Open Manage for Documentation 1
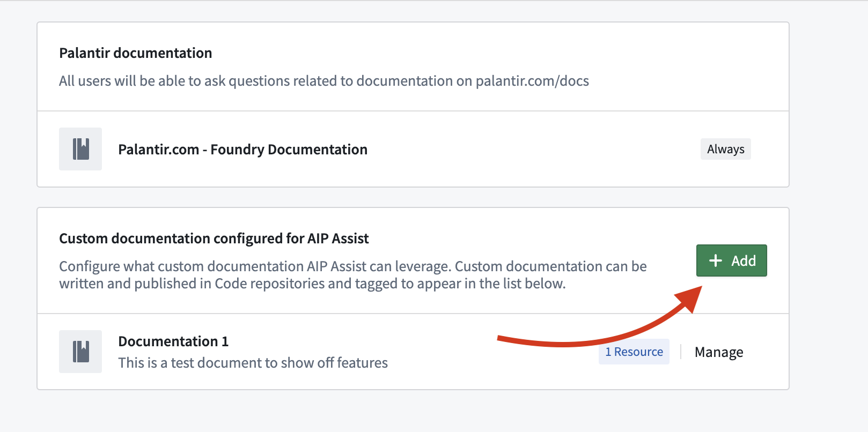 719,352
